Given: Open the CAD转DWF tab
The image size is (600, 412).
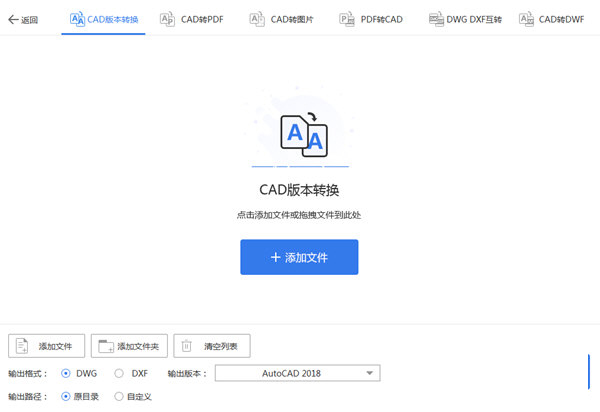Looking at the screenshot, I should (x=551, y=19).
